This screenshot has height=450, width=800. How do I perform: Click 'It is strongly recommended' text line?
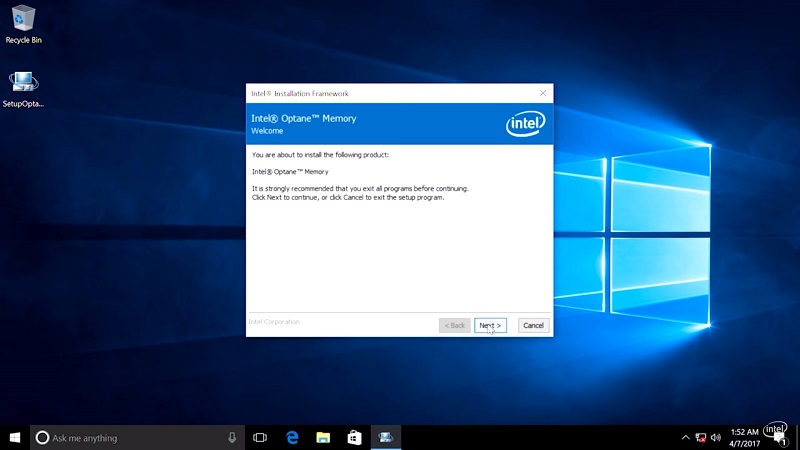360,188
